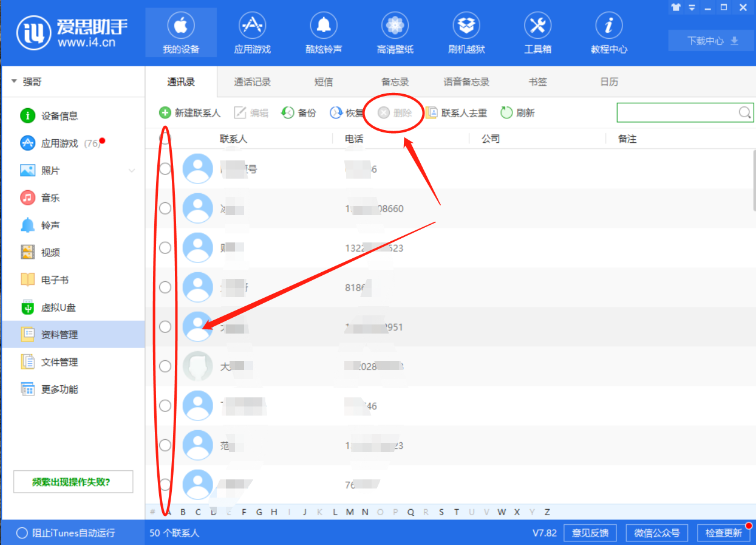This screenshot has width=756, height=545.
Task: Switch to the 通话记录 tab
Action: coord(253,82)
